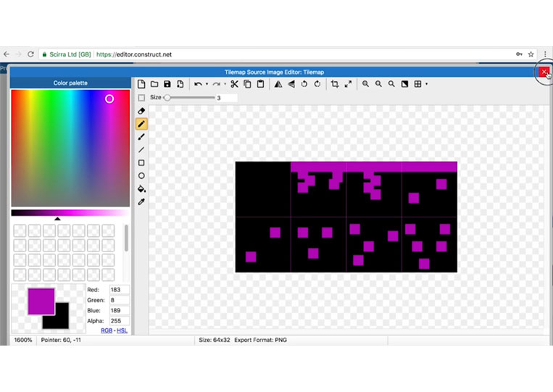Mirror the image horizontally
The height and width of the screenshot is (392, 553).
tap(278, 84)
